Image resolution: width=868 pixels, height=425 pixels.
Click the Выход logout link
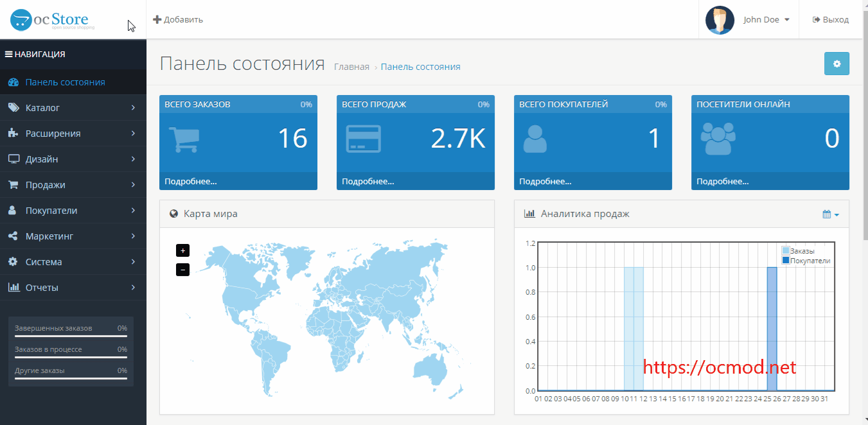pos(831,20)
